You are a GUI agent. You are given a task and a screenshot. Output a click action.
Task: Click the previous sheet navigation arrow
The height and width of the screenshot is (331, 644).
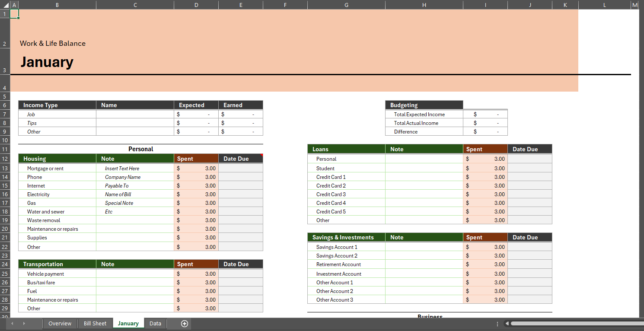point(12,324)
